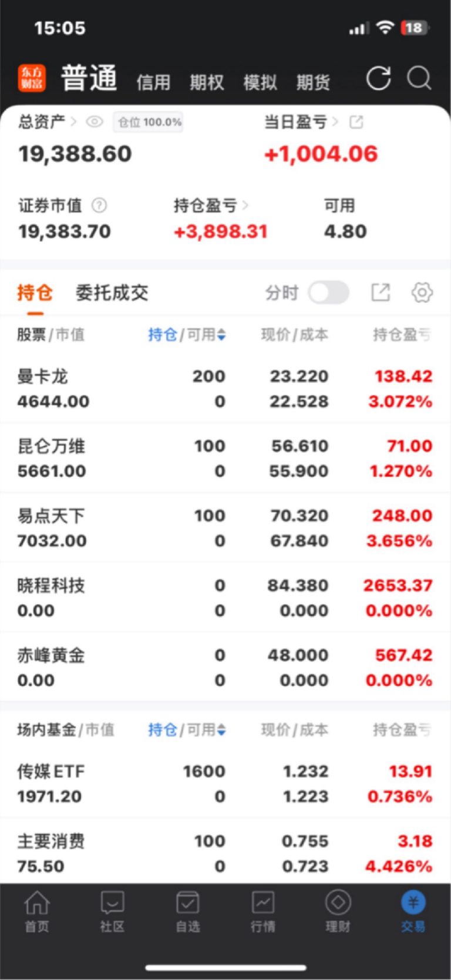451x980 pixels.
Task: Tap the status bar clock 15:05
Action: pyautogui.click(x=60, y=28)
